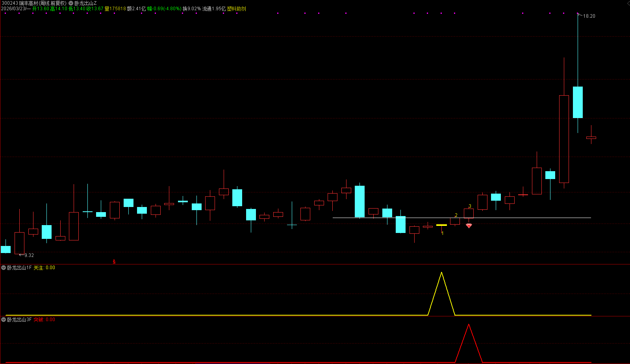Screen dimensions: 630x364
Task: Select the red 突破 peak on indicator
Action: click(469, 325)
